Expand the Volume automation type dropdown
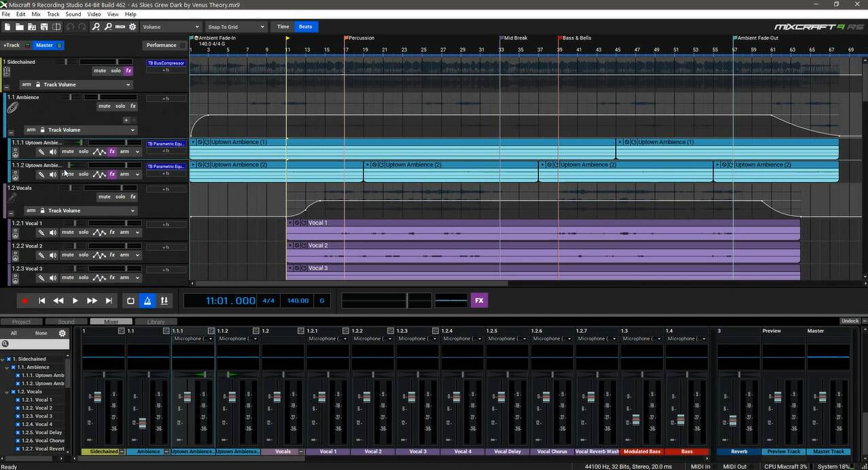Image resolution: width=868 pixels, height=470 pixels. pyautogui.click(x=170, y=27)
